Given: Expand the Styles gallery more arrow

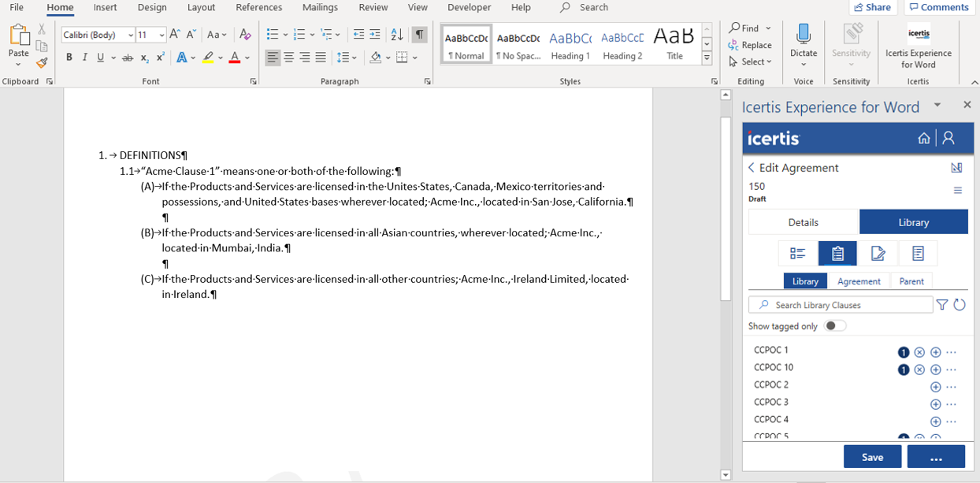Looking at the screenshot, I should (707, 59).
